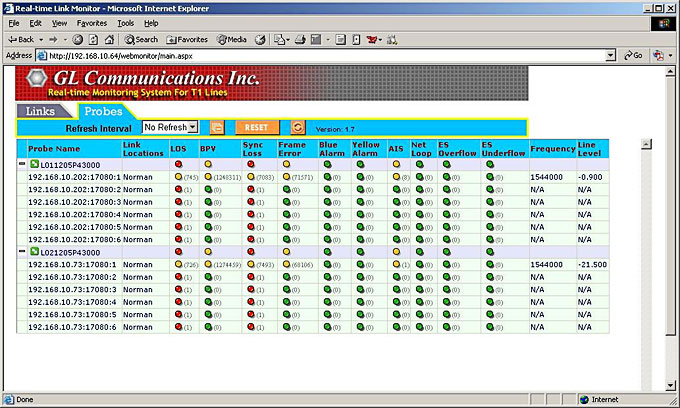This screenshot has height=408, width=680.
Task: Collapse the L021205P43000 probe group
Action: (x=22, y=251)
